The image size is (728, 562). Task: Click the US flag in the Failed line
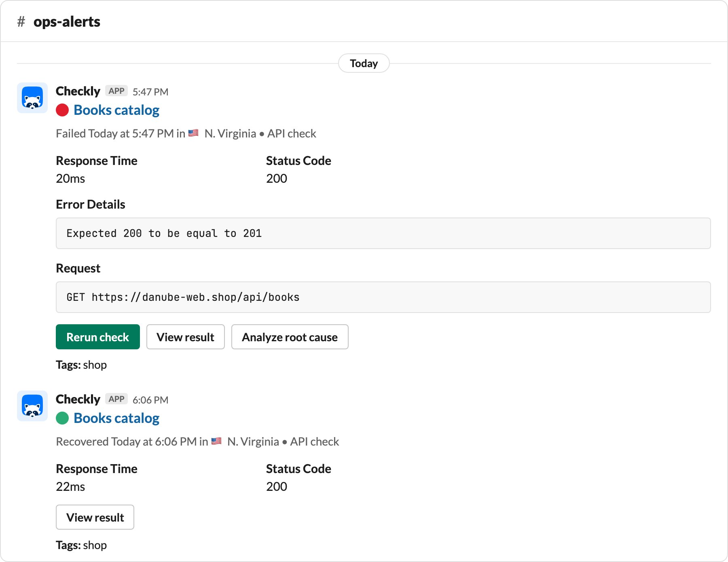[193, 133]
